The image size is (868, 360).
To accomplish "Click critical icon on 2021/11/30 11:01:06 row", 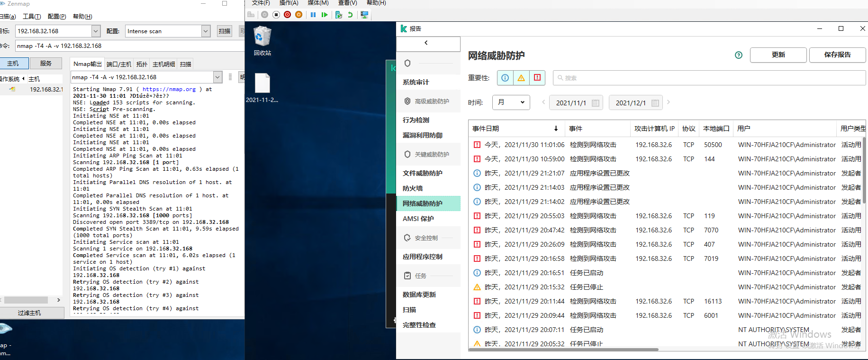I will pos(477,145).
